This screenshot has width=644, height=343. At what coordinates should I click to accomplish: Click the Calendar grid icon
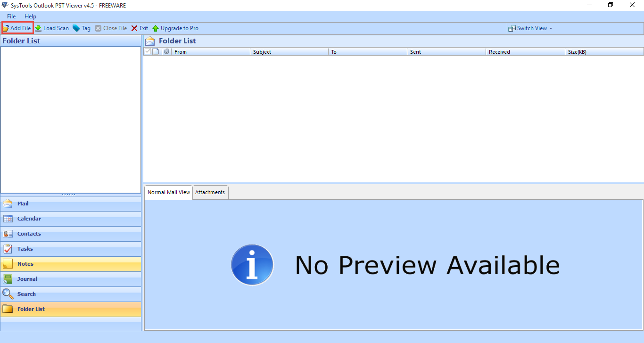point(8,219)
